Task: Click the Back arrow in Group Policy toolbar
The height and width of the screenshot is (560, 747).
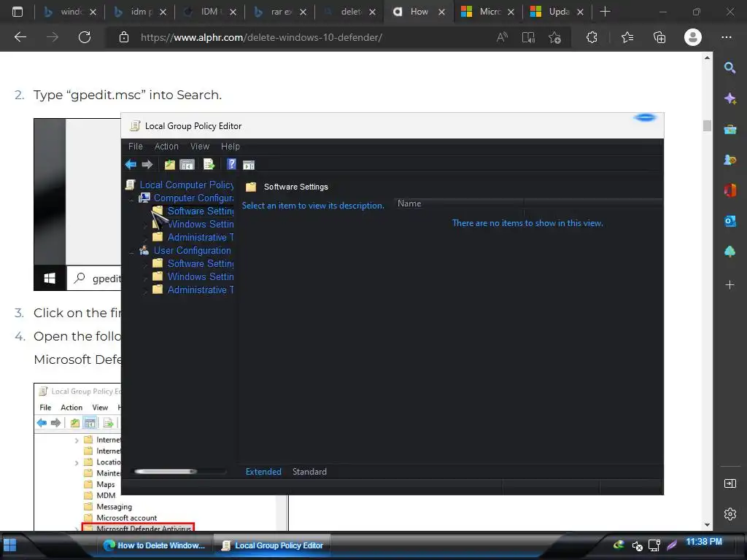Action: point(131,165)
